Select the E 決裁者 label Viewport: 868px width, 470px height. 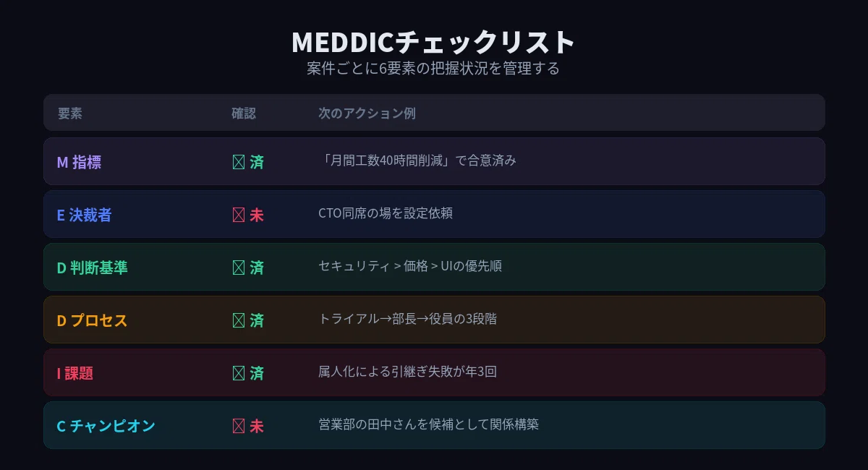(84, 215)
